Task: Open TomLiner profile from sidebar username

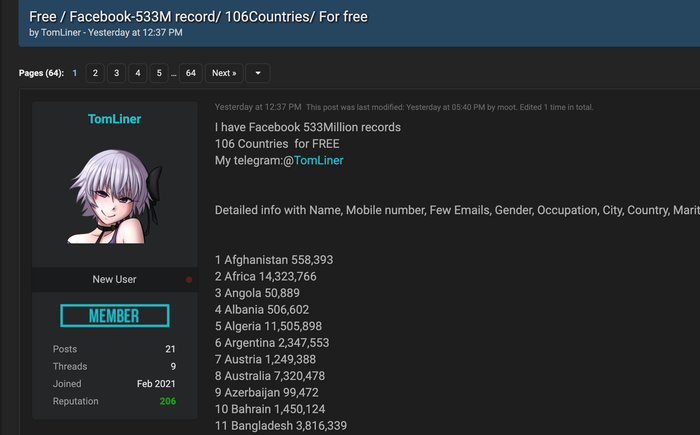Action: pos(114,119)
